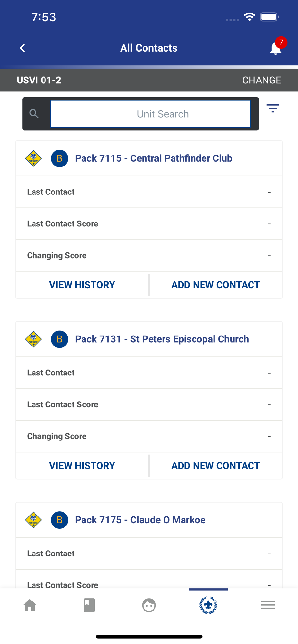The height and width of the screenshot is (644, 298).
Task: Focus the Unit Search field
Action: (150, 114)
